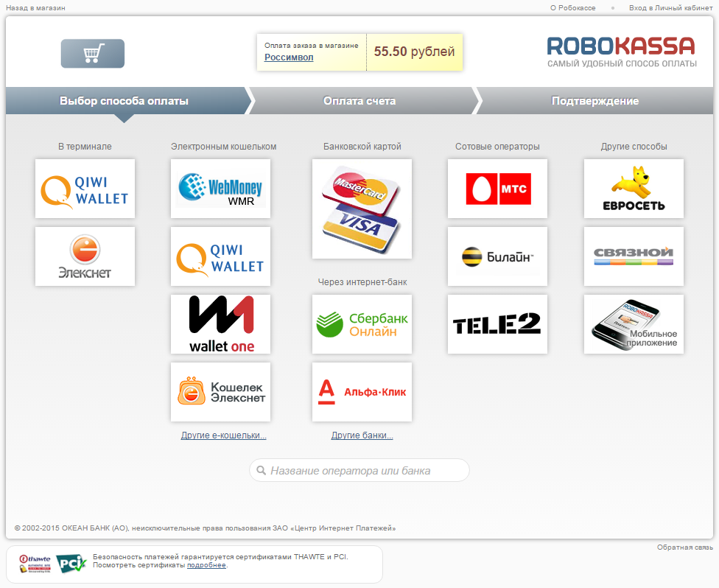Choose TELE2 mobile operator

(497, 324)
